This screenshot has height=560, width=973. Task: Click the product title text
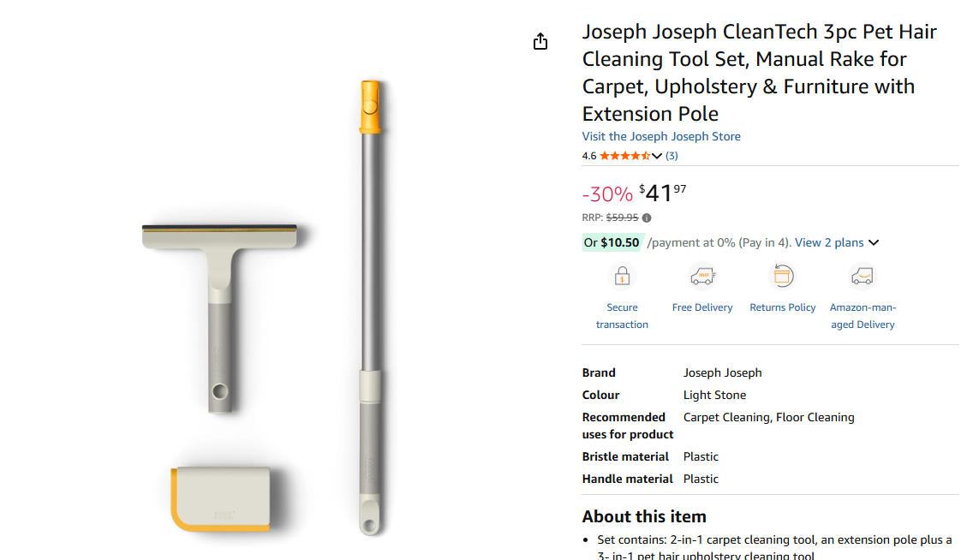click(760, 73)
